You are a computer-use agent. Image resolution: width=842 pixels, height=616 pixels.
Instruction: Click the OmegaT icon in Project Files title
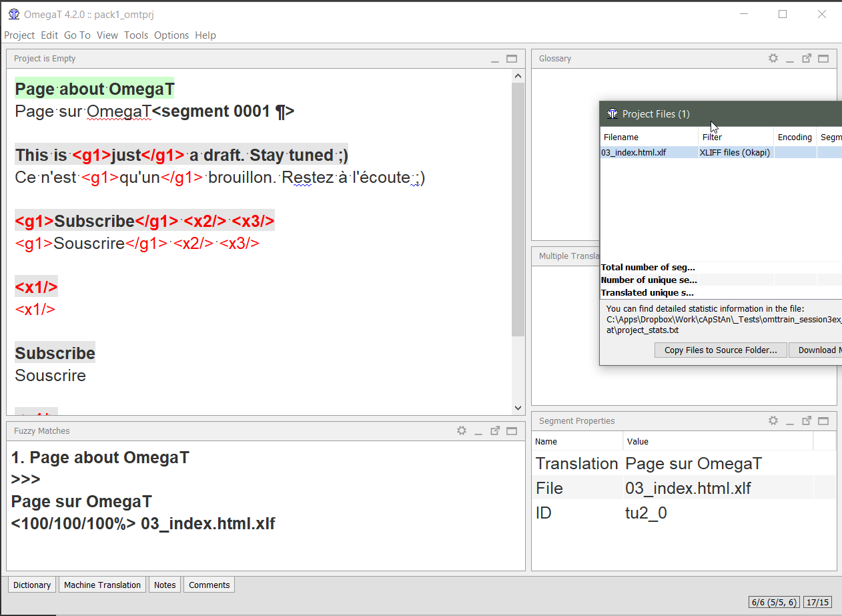click(612, 114)
